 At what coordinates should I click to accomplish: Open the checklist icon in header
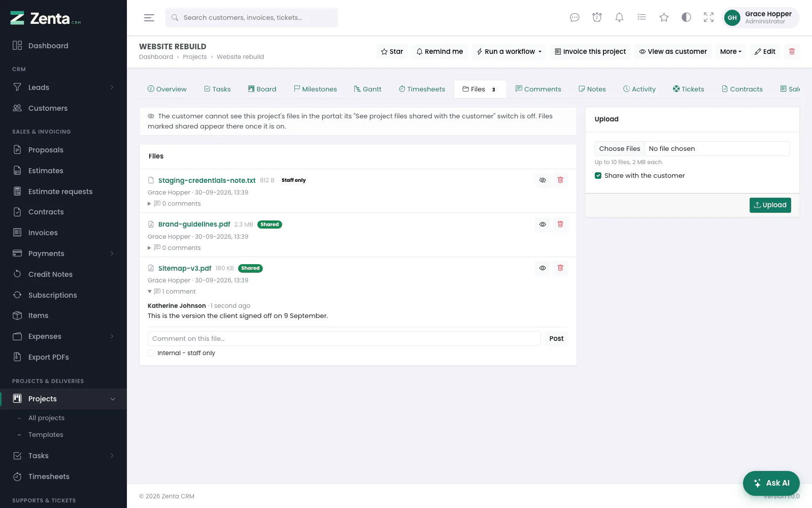[641, 18]
